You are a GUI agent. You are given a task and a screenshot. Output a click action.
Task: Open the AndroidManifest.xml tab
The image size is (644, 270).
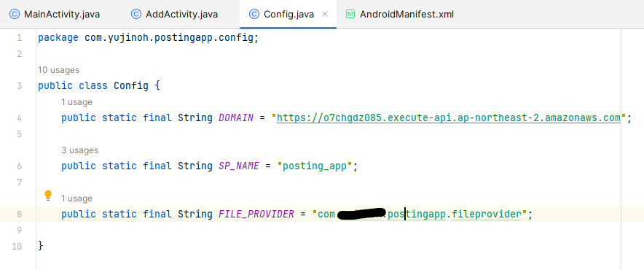[x=400, y=15]
